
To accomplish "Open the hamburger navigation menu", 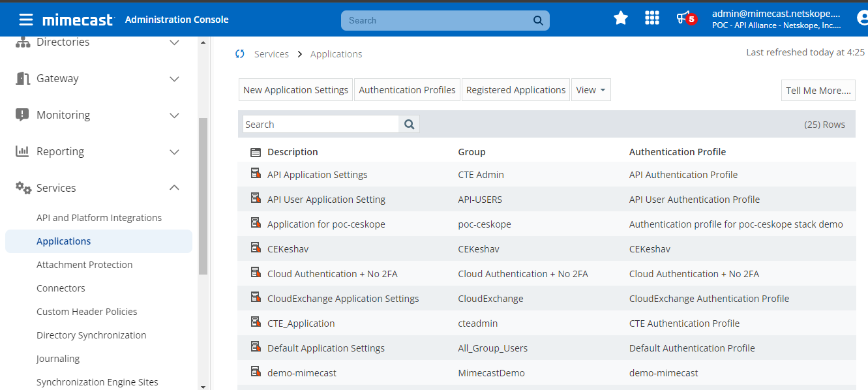I will (x=26, y=20).
